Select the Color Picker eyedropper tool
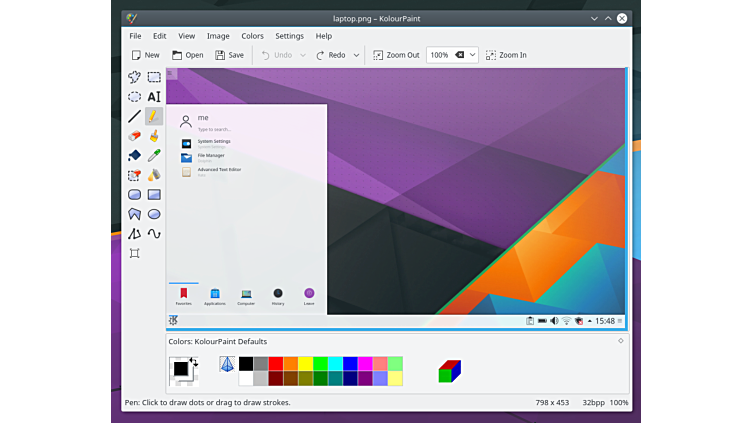Viewport: 752px width, 423px height. (154, 156)
